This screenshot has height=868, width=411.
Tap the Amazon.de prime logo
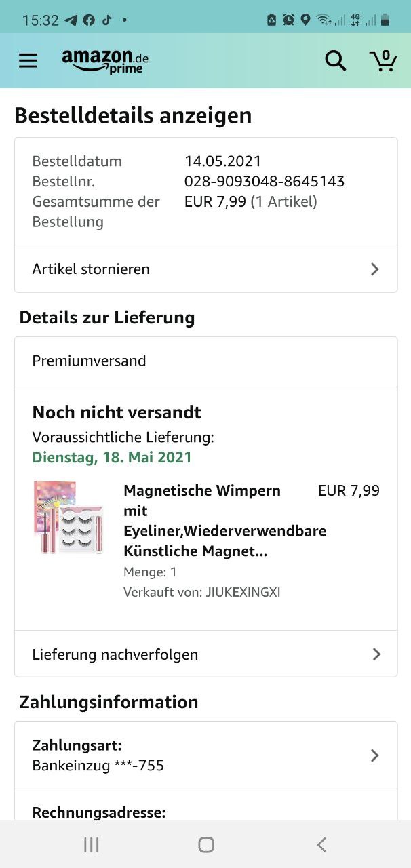click(105, 61)
